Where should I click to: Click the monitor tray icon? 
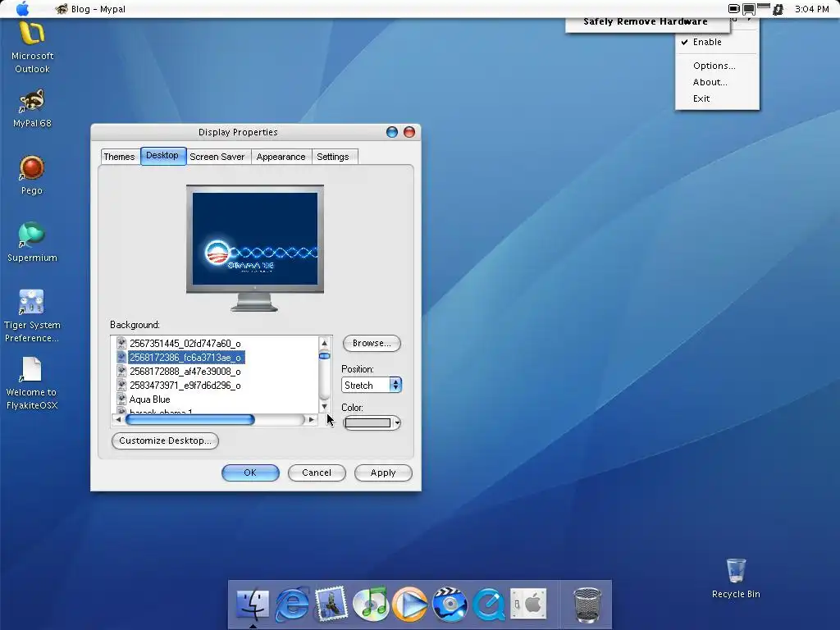pos(748,9)
